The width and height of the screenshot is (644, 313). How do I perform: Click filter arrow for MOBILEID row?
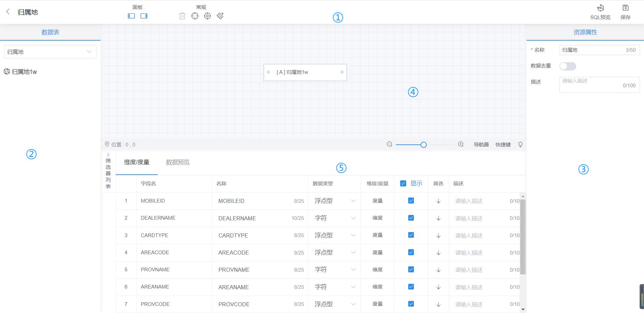[438, 201]
